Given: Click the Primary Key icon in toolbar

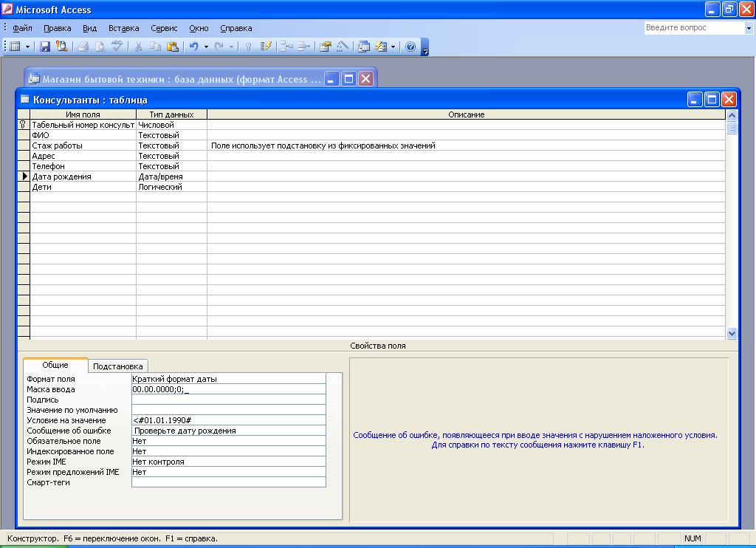Looking at the screenshot, I should (x=248, y=47).
